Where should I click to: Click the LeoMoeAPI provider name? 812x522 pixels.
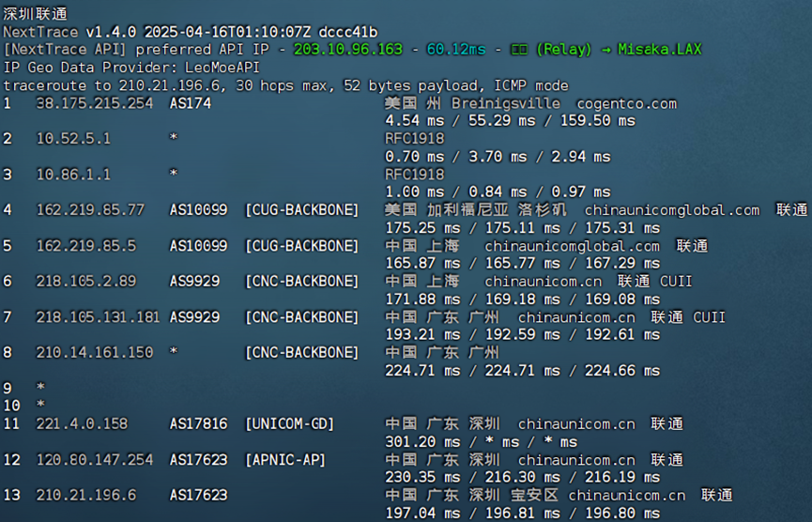pyautogui.click(x=222, y=68)
